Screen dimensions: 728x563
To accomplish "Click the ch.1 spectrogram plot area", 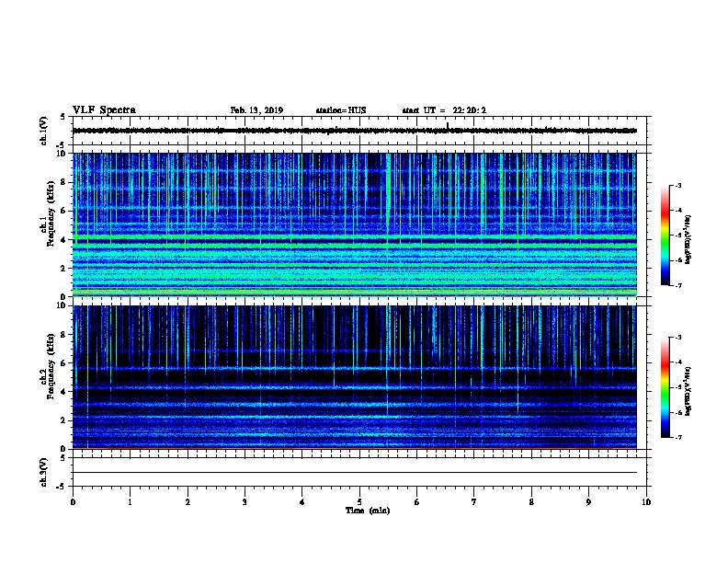I will point(355,224).
